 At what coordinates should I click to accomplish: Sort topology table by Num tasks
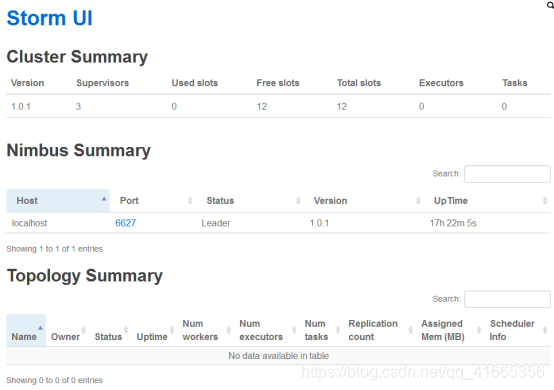[321, 330]
